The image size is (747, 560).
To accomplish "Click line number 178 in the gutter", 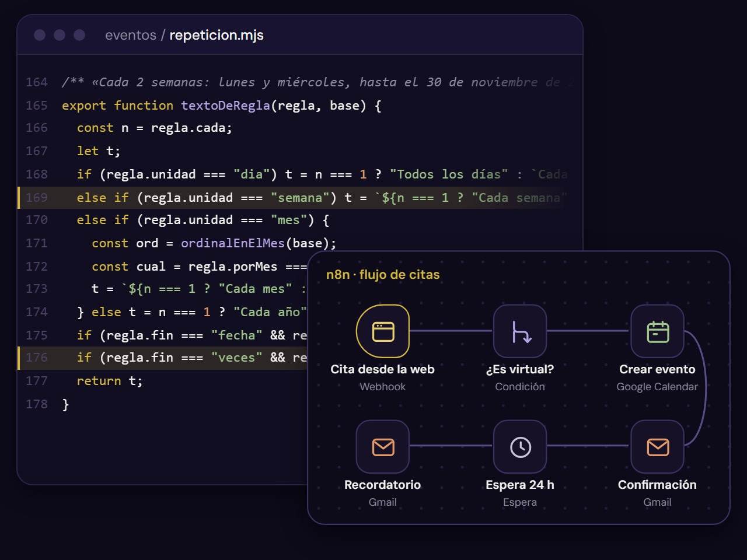I will click(37, 404).
